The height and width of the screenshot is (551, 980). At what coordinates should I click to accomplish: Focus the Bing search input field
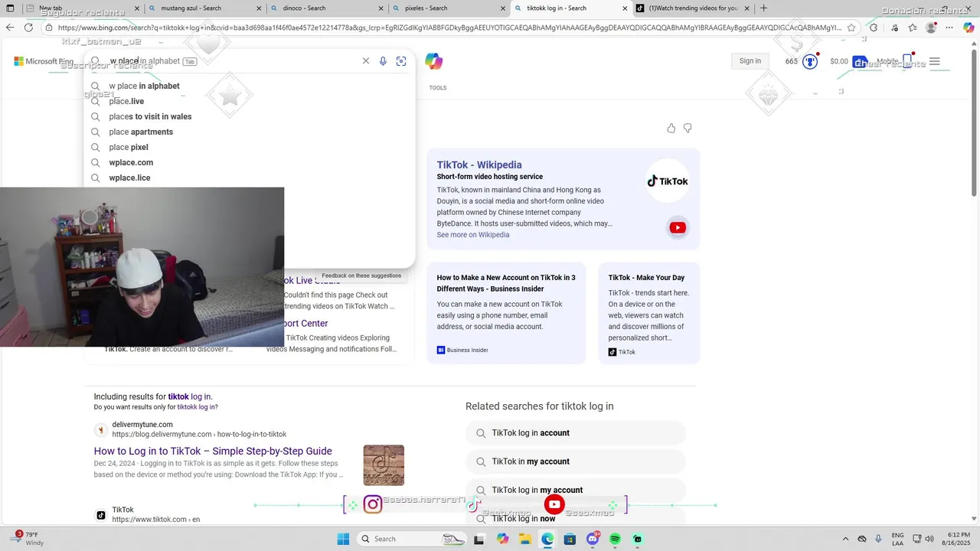[234, 61]
